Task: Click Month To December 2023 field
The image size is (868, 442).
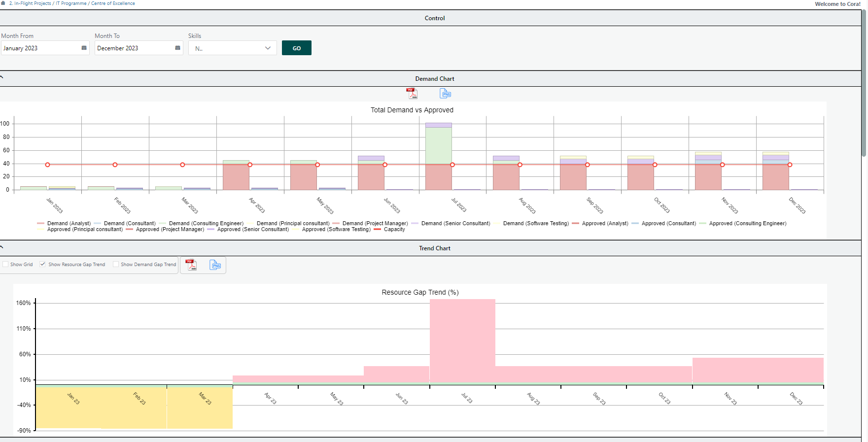Action: coord(139,48)
